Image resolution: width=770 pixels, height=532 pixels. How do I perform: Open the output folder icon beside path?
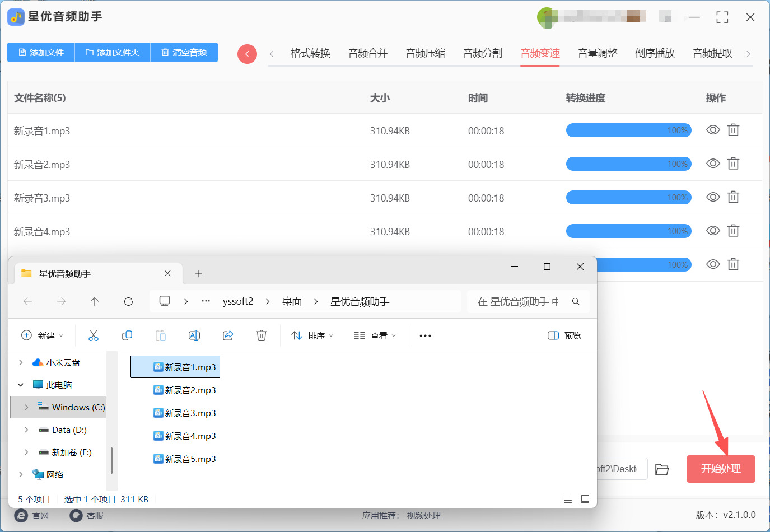(x=662, y=469)
